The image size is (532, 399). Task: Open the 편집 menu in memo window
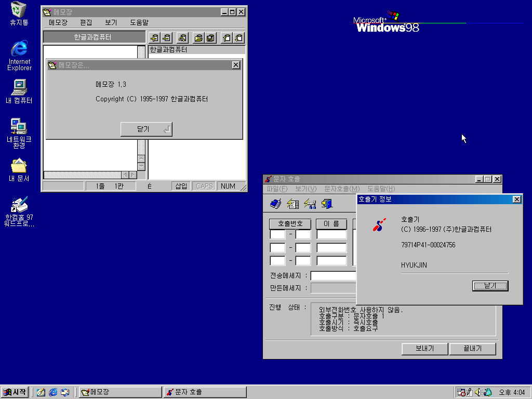tap(86, 22)
